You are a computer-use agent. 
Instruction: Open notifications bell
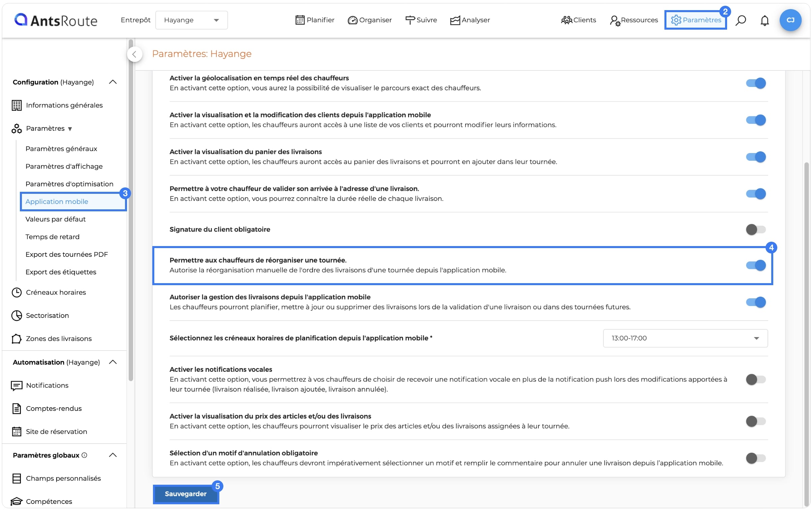tap(764, 21)
